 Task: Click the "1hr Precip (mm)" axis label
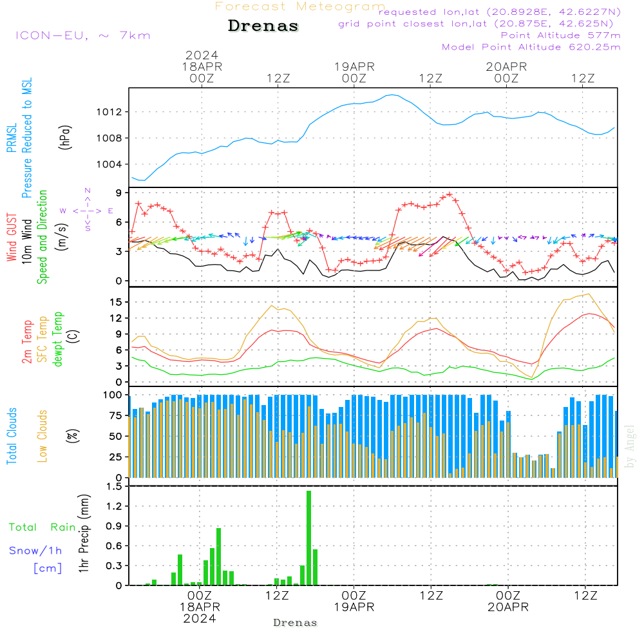click(x=84, y=533)
